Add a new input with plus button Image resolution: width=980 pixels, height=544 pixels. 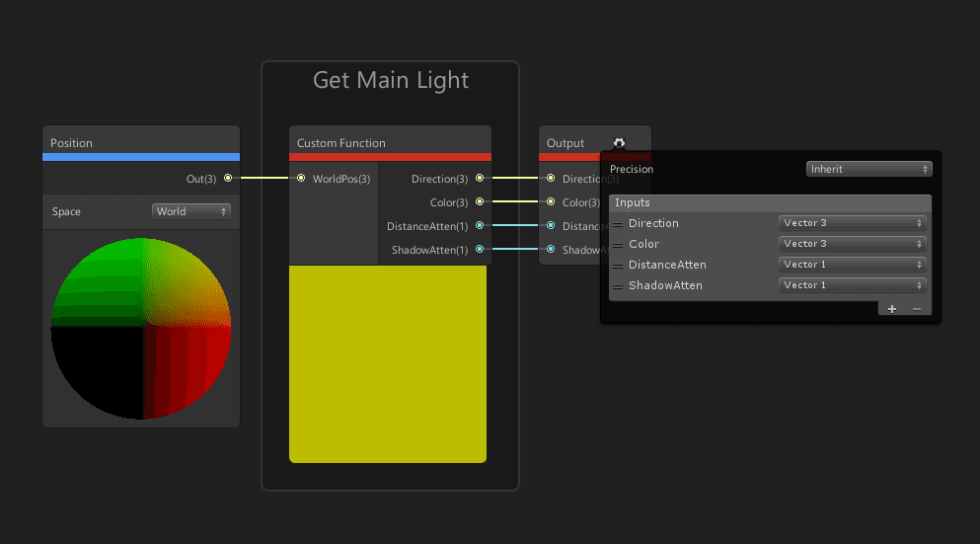click(x=892, y=309)
